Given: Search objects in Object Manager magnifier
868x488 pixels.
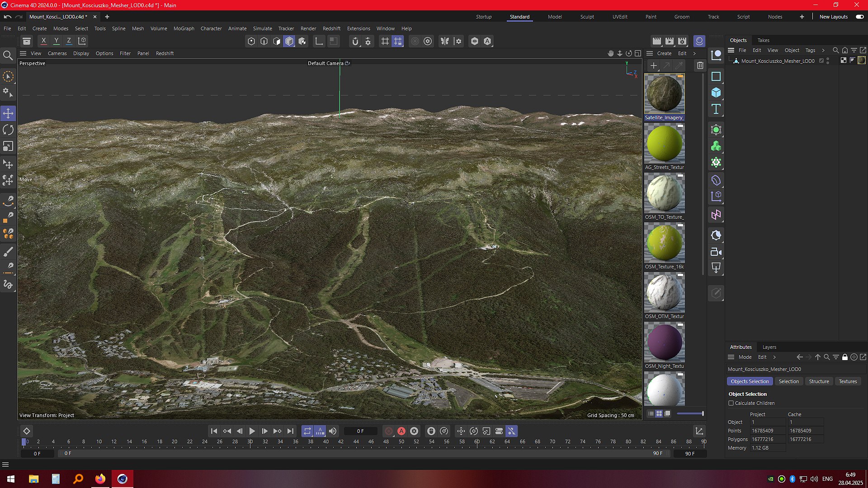Looking at the screenshot, I should 836,50.
